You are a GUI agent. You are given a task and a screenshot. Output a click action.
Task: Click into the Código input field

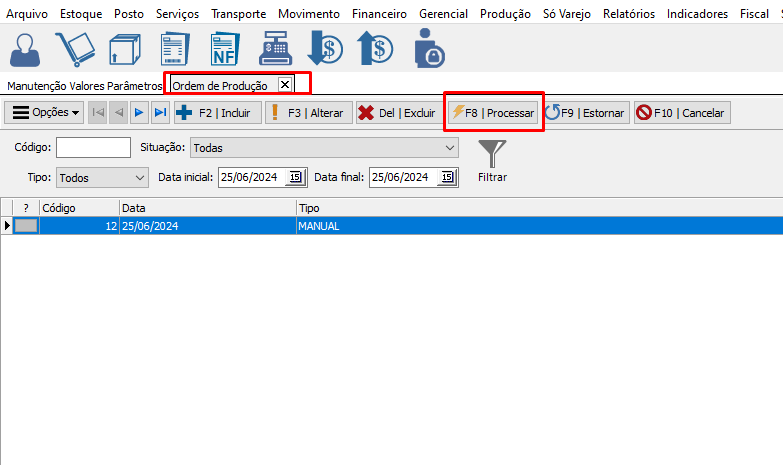tap(93, 148)
